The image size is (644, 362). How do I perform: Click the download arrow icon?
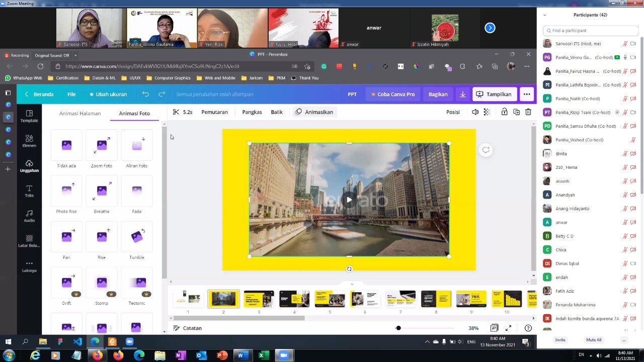[463, 94]
